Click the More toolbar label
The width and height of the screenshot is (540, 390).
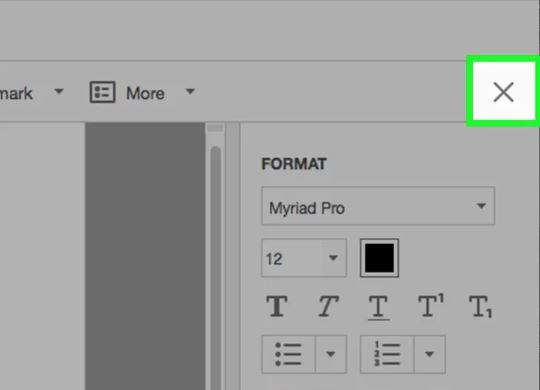[x=145, y=93]
